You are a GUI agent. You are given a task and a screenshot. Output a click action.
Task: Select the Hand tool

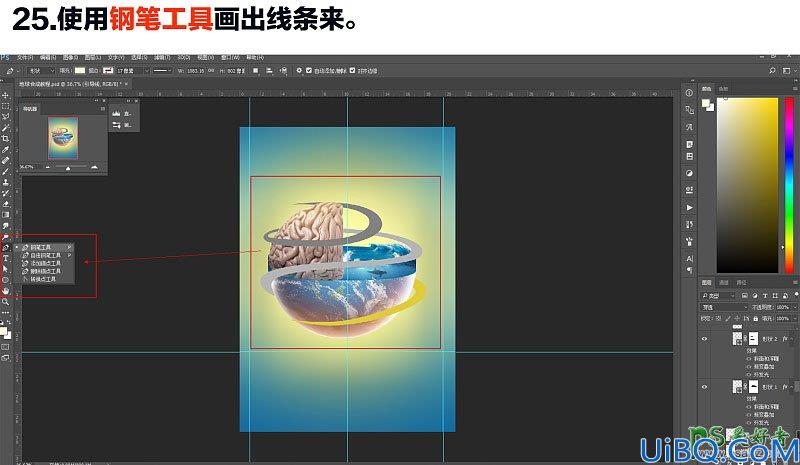(x=6, y=291)
